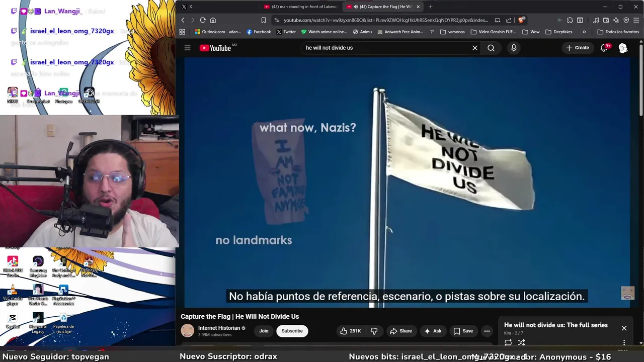Image resolution: width=644 pixels, height=362 pixels.
Task: Go back in the browser
Action: point(183,20)
